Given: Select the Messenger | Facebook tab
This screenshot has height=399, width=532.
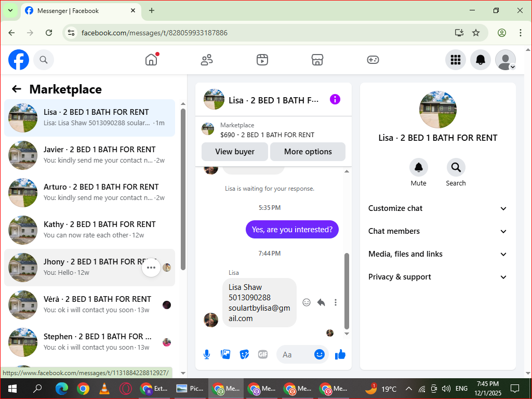Looking at the screenshot, I should click(82, 10).
